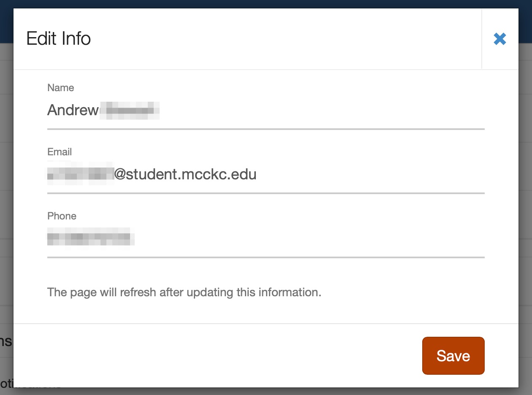Click the blurred last name text
The image size is (532, 395).
[x=130, y=111]
